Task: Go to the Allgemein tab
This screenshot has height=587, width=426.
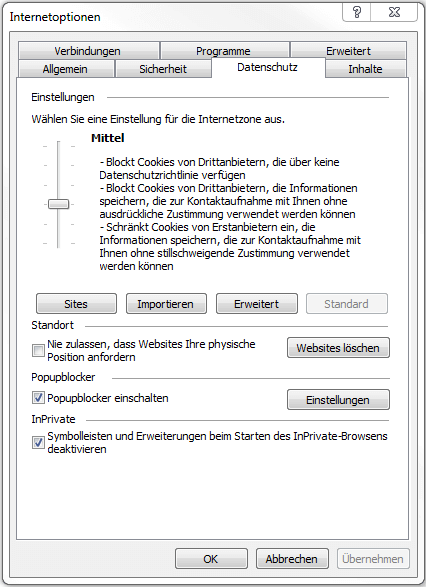Action: 66,69
